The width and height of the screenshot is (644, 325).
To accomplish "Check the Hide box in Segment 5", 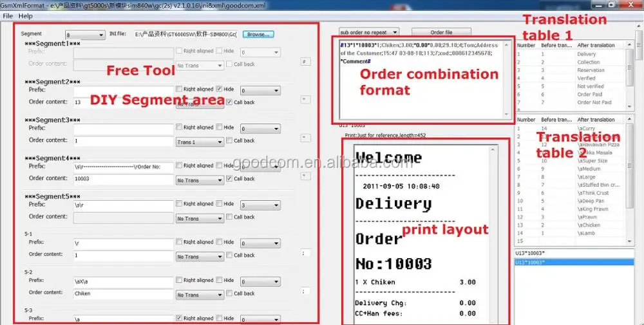I will pyautogui.click(x=220, y=203).
